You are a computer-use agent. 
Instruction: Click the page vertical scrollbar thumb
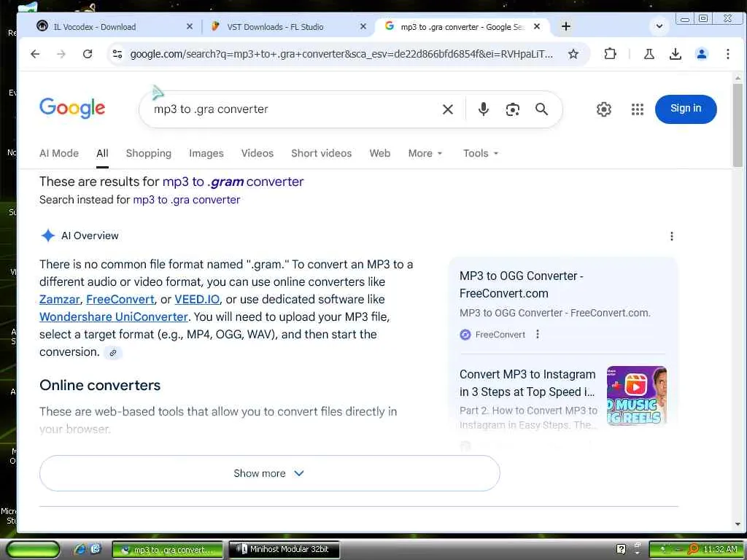(x=738, y=125)
